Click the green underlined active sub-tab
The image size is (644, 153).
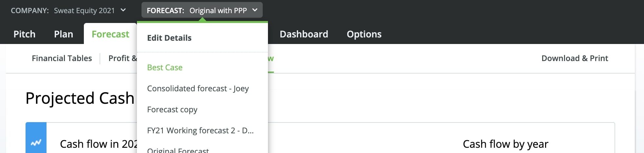(271, 59)
